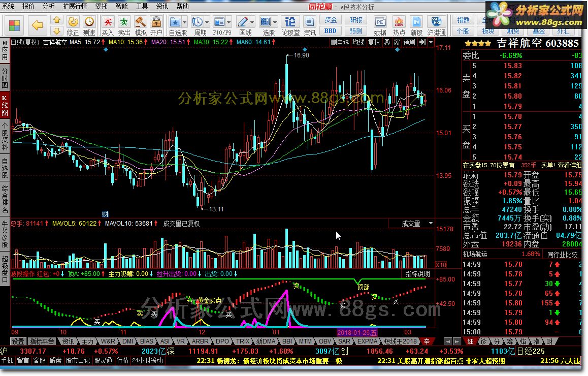Toggle 复权 price adjustment

[x=374, y=42]
